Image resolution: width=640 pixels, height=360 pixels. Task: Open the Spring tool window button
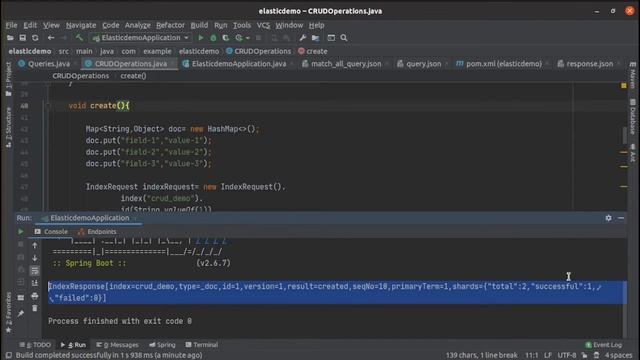coord(162,345)
